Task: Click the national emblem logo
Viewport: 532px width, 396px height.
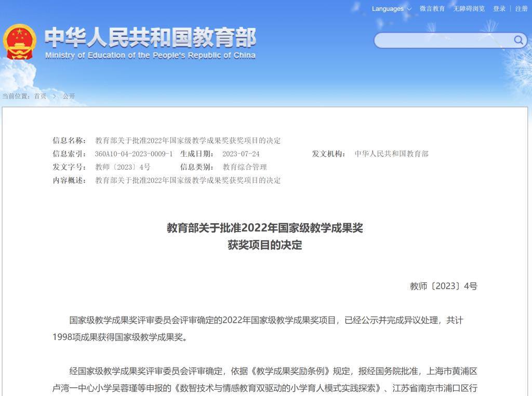Action: pos(20,42)
